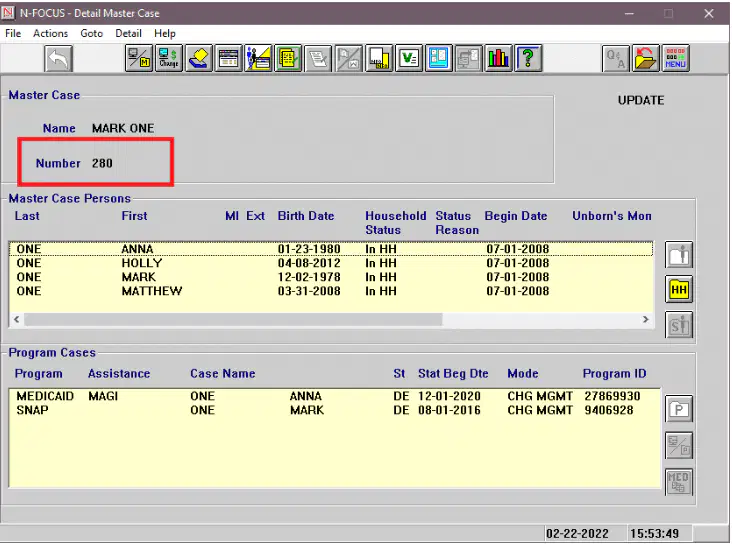Click the yellow HH household button

click(679, 290)
